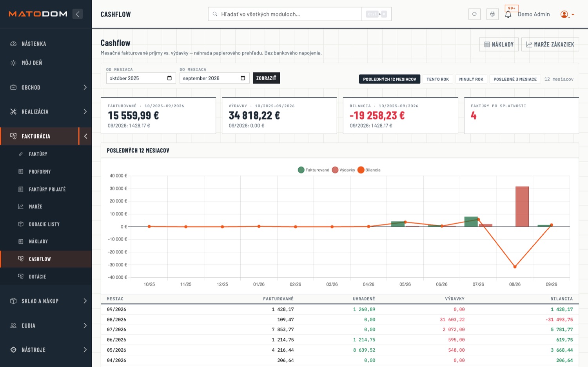Open Nástenka dashboard icon

click(x=13, y=44)
